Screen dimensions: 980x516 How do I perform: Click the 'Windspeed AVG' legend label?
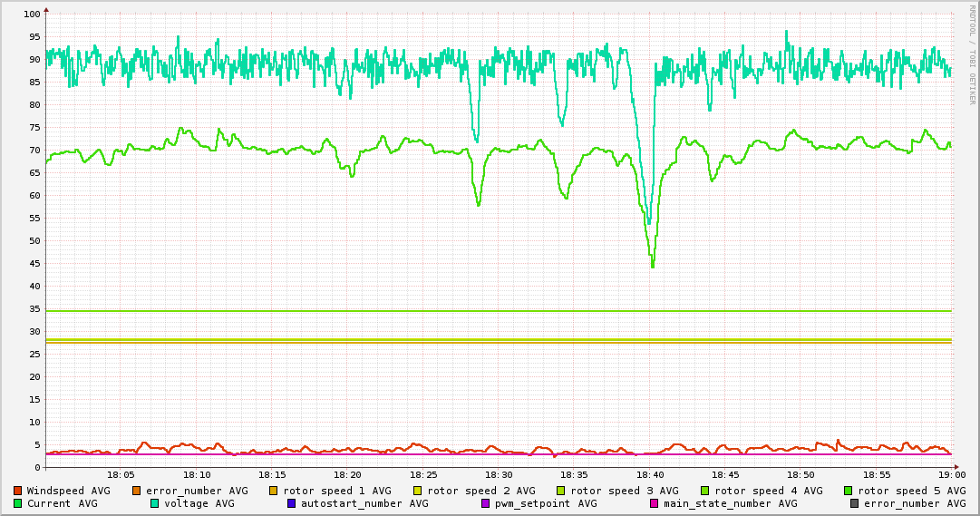tap(69, 491)
